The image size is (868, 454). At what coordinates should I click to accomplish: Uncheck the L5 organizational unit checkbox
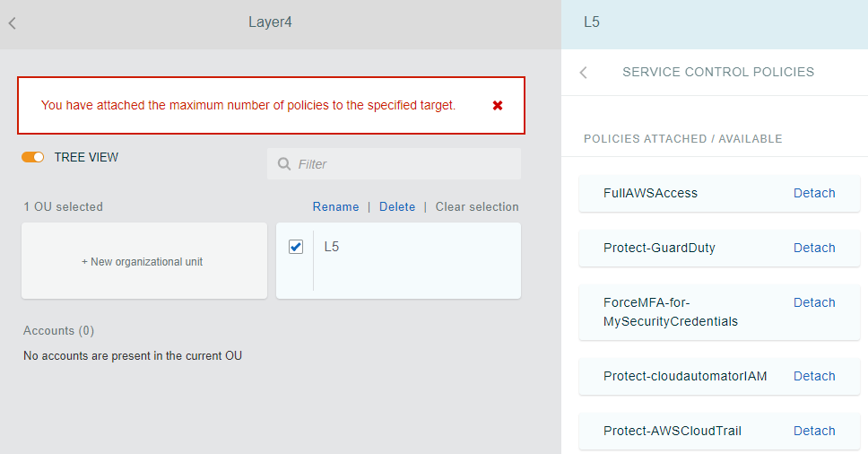click(296, 247)
